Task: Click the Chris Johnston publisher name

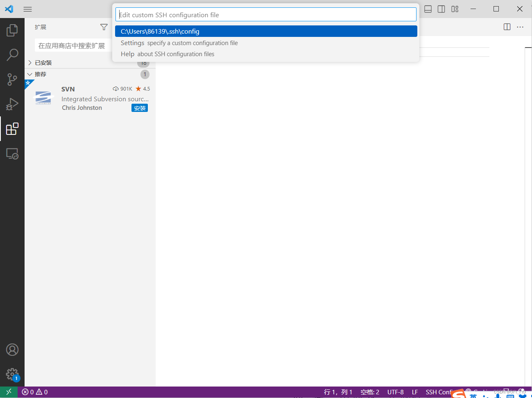Action: tap(82, 108)
